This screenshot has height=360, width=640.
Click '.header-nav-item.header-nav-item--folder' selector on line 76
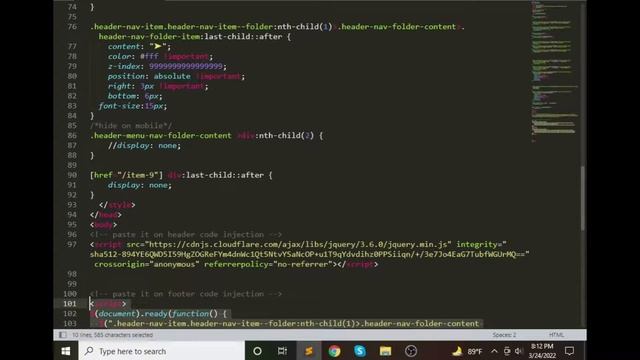pyautogui.click(x=181, y=27)
